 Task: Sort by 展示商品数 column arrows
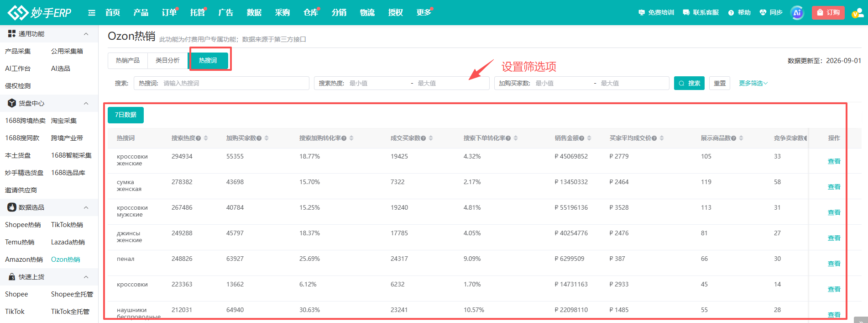point(741,138)
